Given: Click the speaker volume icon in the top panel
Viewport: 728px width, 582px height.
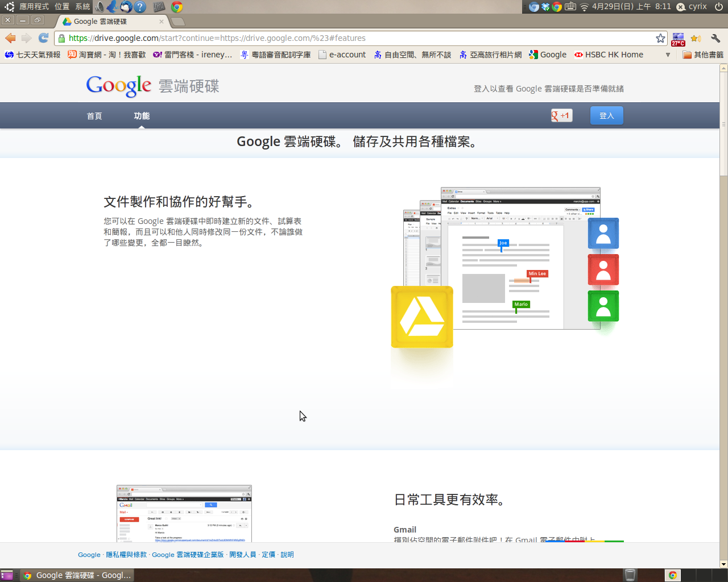Looking at the screenshot, I should [100, 7].
